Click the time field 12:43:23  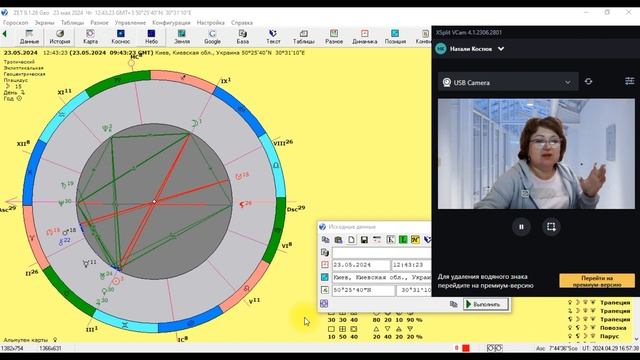pos(411,265)
